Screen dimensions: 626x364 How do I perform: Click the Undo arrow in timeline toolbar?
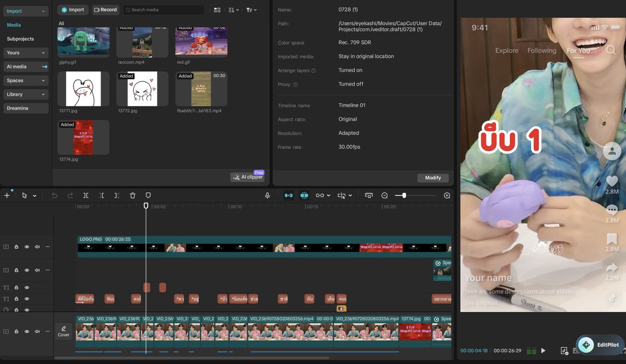coord(54,196)
